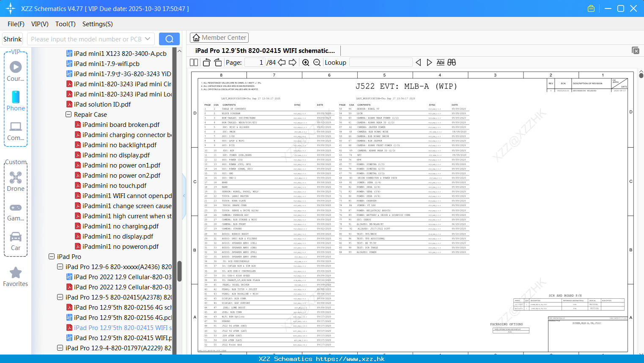
Task: Toggle the Abi whole-word match icon
Action: [x=440, y=63]
